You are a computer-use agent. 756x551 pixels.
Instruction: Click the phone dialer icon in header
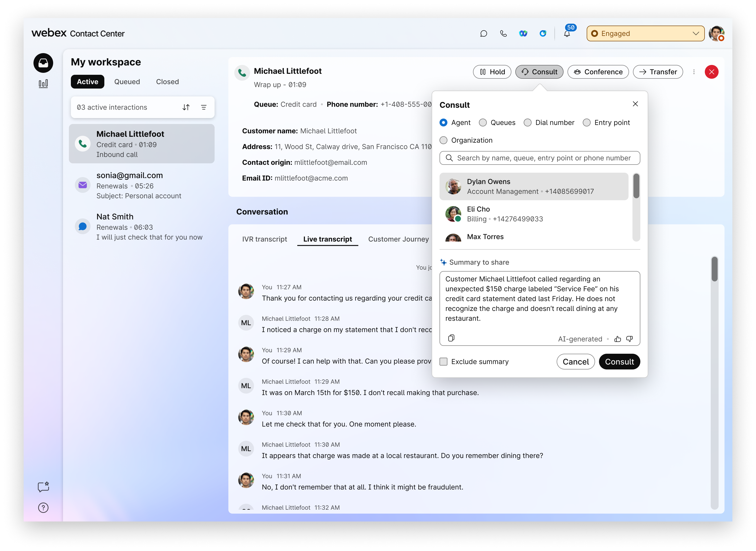pyautogui.click(x=503, y=33)
